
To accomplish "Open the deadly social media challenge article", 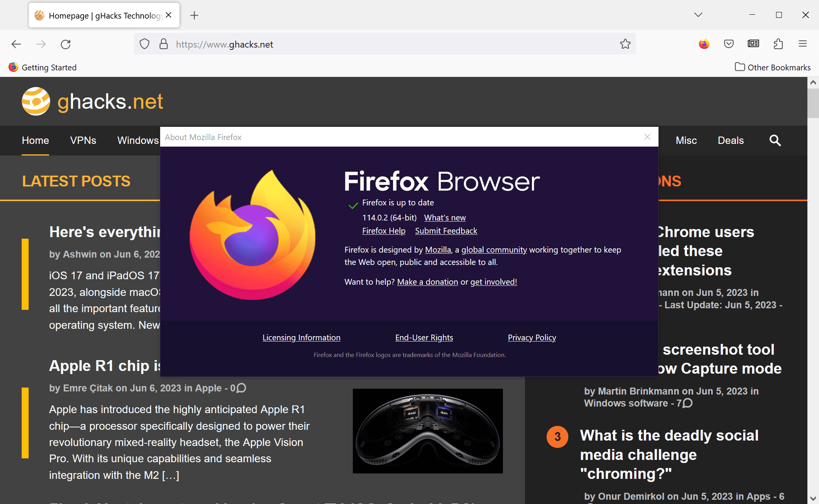I will pos(669,454).
